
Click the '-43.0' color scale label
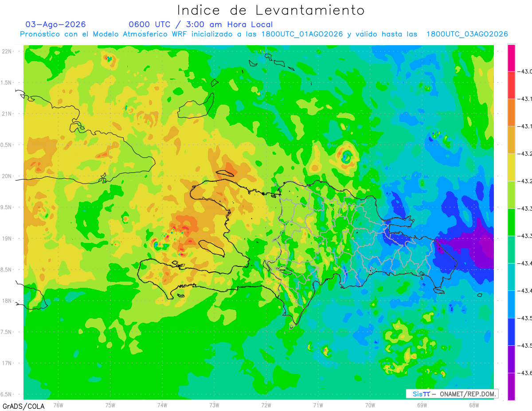[x=525, y=72]
